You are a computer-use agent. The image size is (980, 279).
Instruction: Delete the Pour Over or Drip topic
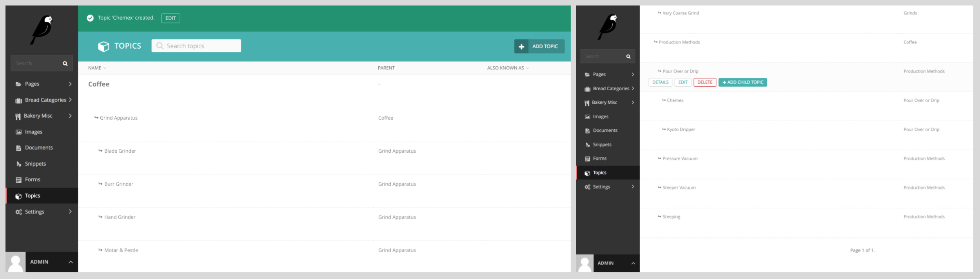coord(704,82)
